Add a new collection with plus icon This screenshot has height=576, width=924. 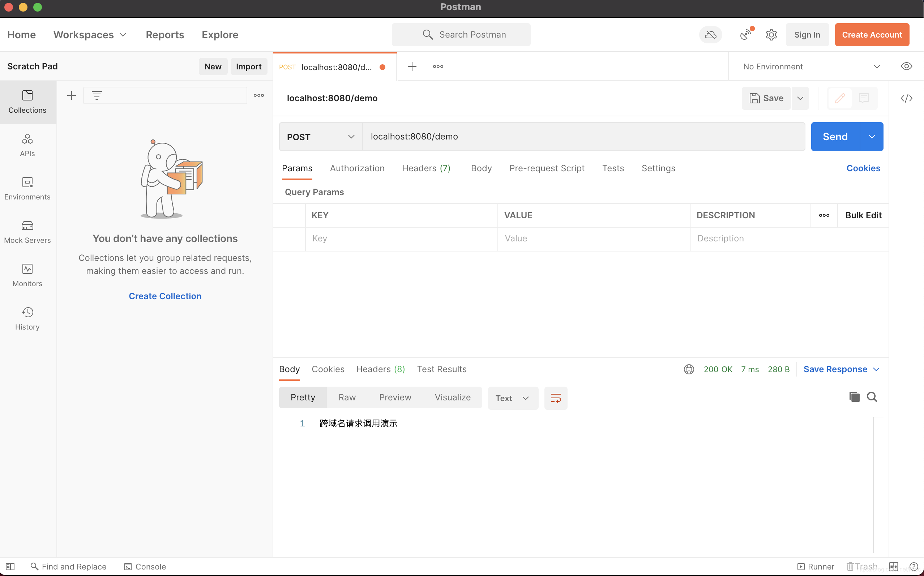pyautogui.click(x=71, y=95)
